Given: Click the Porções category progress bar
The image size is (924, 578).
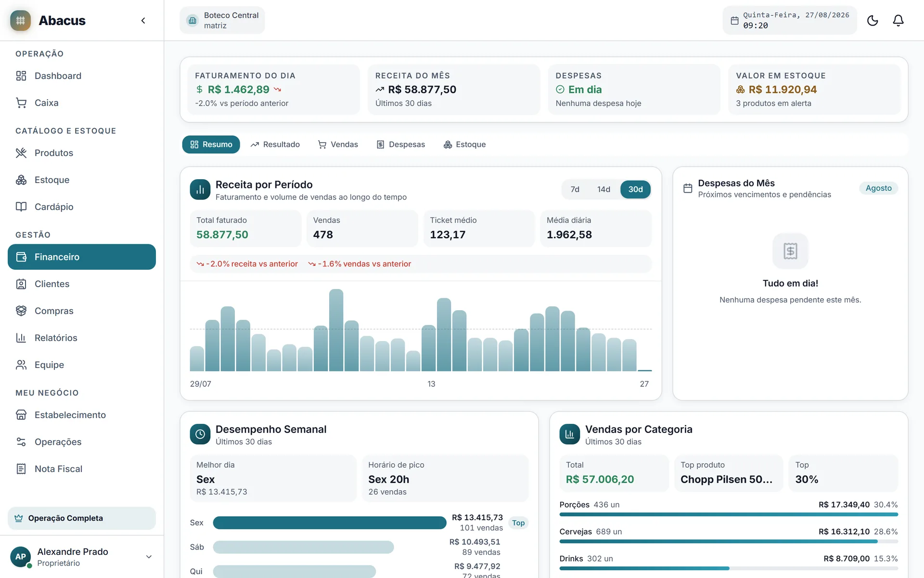Looking at the screenshot, I should [x=729, y=514].
